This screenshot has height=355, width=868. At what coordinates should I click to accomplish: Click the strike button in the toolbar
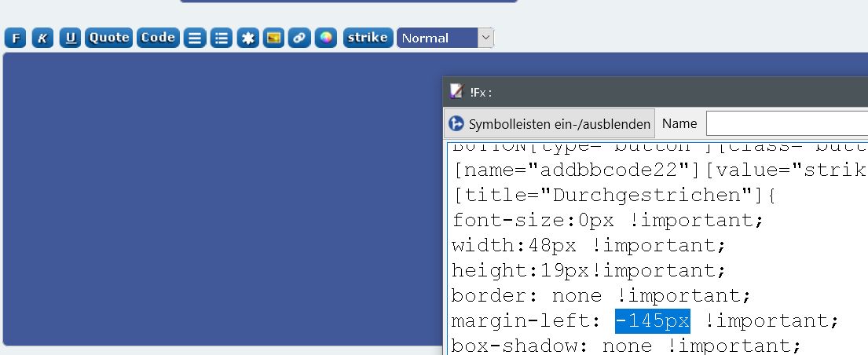(x=368, y=38)
